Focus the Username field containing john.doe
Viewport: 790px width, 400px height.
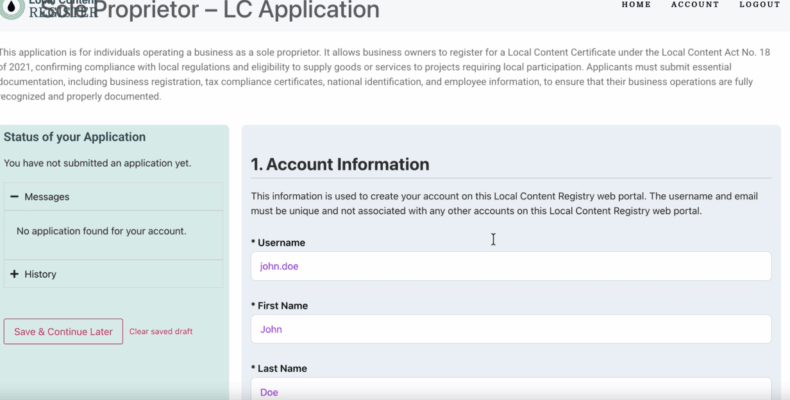click(510, 266)
